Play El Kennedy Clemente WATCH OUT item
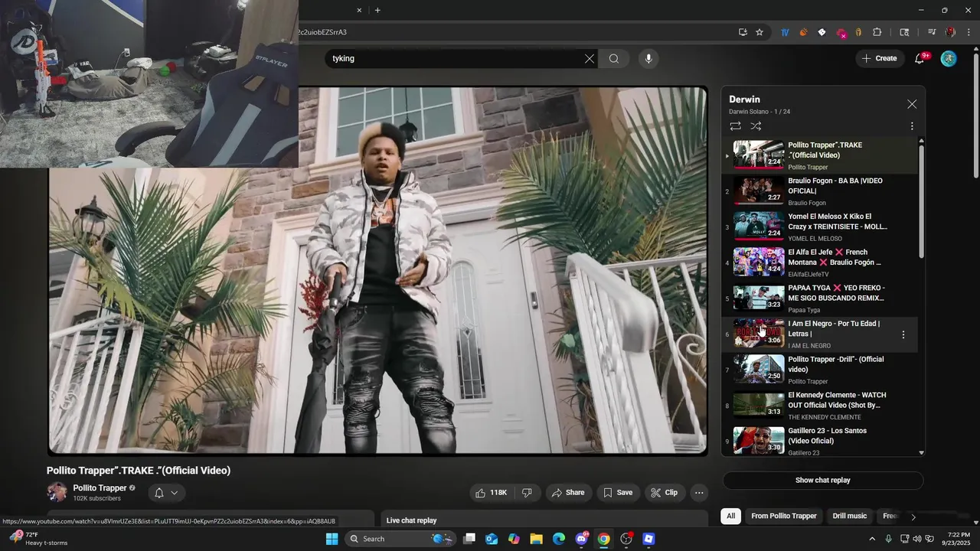 819,406
